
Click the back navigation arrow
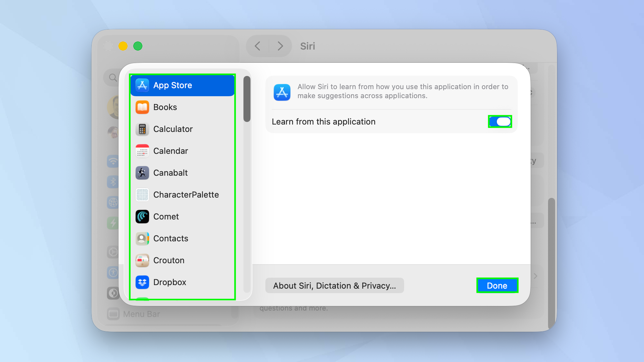257,46
